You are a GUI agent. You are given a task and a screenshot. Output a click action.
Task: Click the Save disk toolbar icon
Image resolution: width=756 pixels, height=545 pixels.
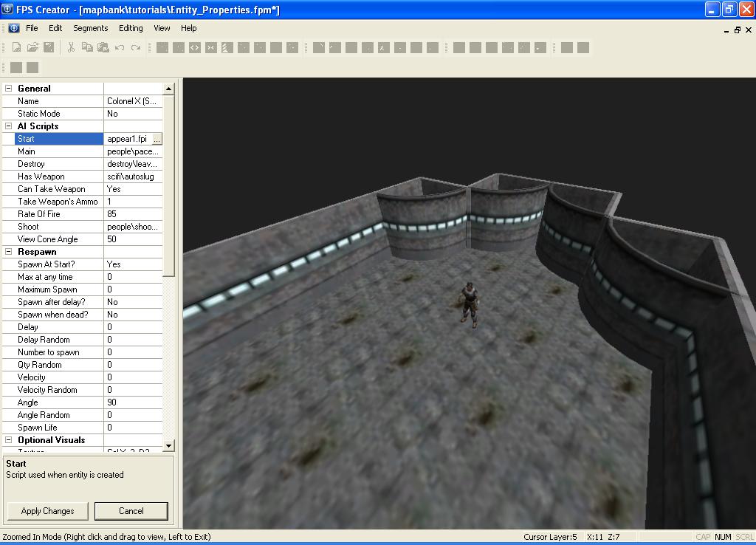point(49,47)
